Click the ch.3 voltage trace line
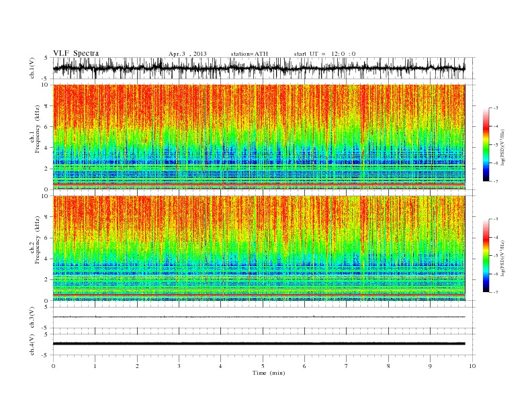 259,317
